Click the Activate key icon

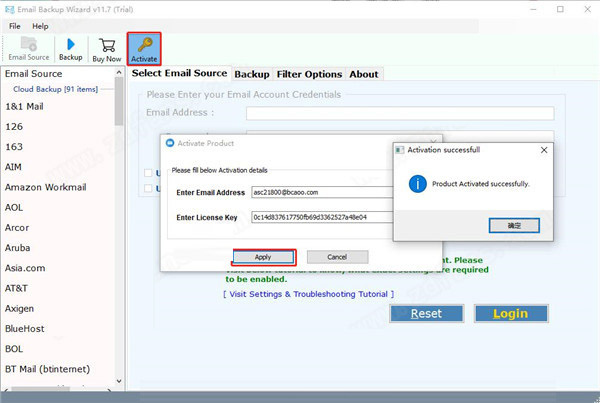144,49
